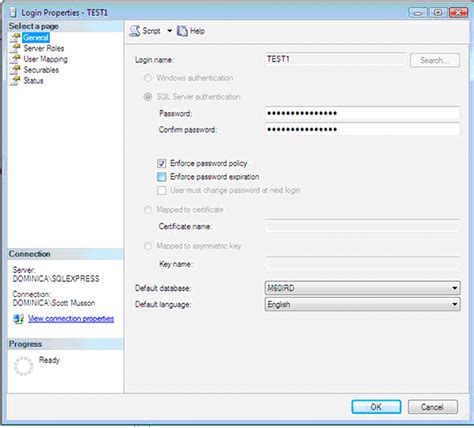This screenshot has height=428, width=474.
Task: Click the Script button
Action: (145, 31)
